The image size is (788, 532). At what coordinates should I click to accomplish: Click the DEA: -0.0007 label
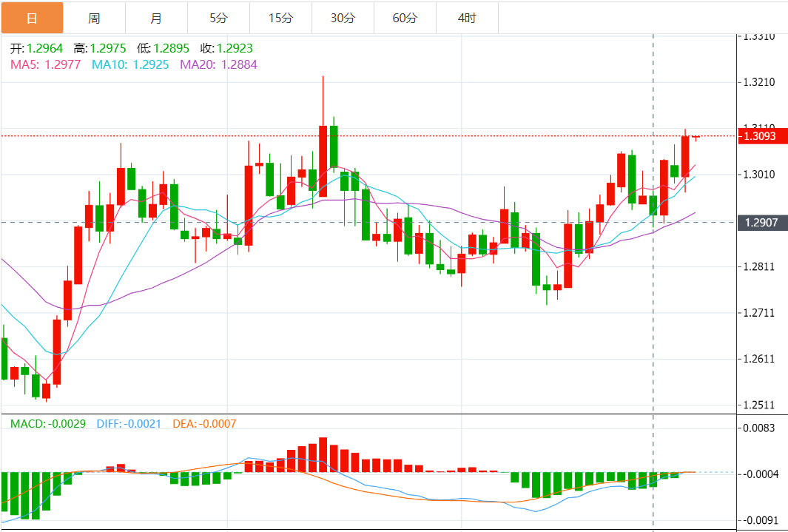(204, 423)
